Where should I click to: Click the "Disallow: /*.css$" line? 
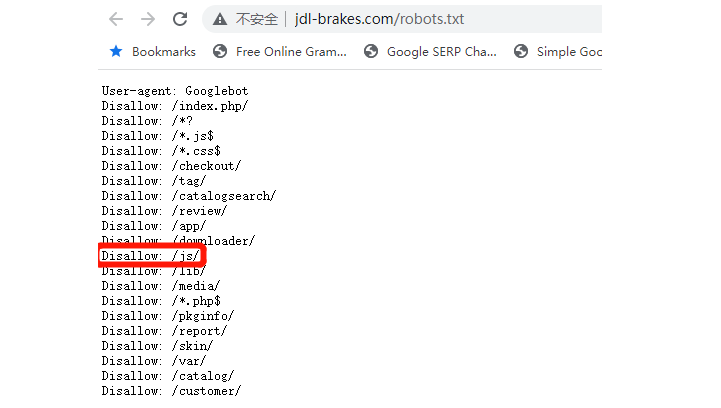pyautogui.click(x=161, y=151)
